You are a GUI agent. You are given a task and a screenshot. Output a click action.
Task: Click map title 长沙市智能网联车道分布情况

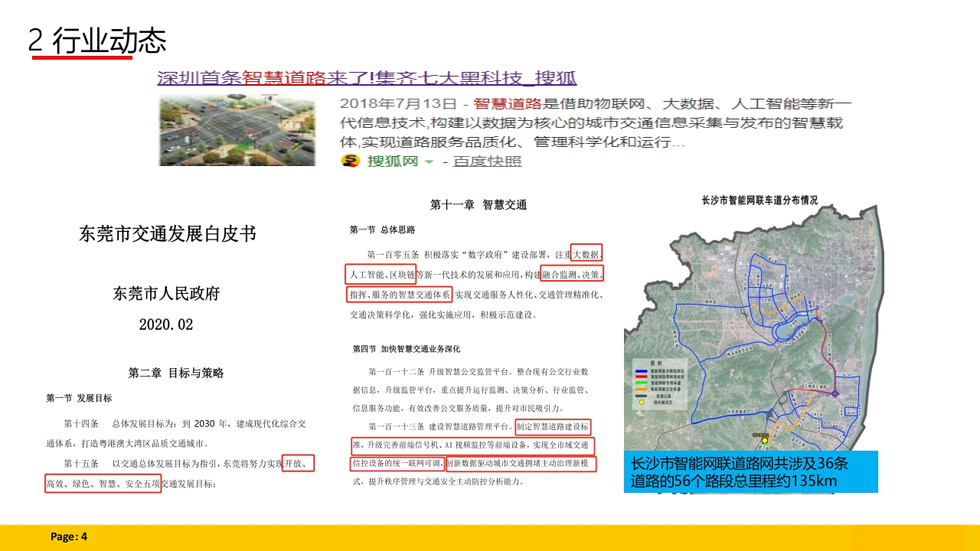click(x=759, y=201)
